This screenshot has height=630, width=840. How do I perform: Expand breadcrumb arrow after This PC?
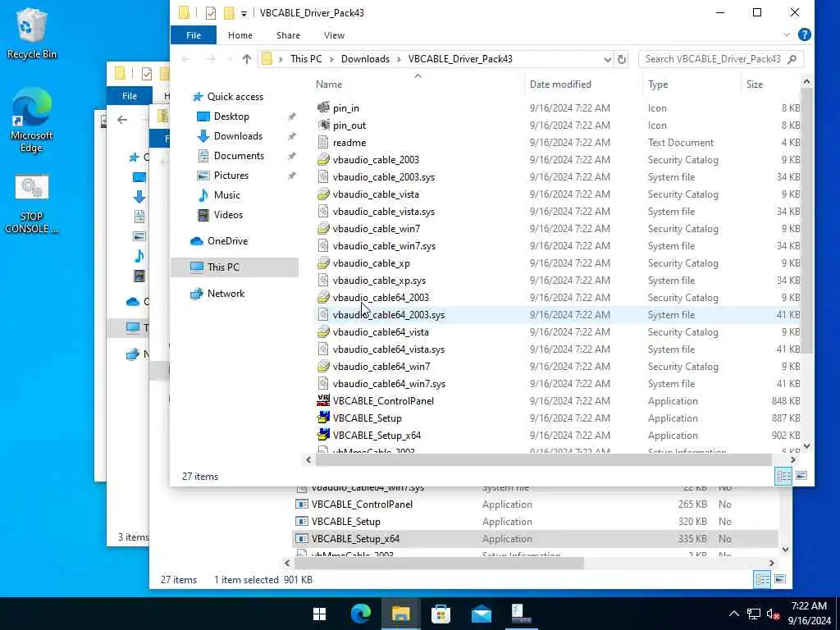(331, 59)
